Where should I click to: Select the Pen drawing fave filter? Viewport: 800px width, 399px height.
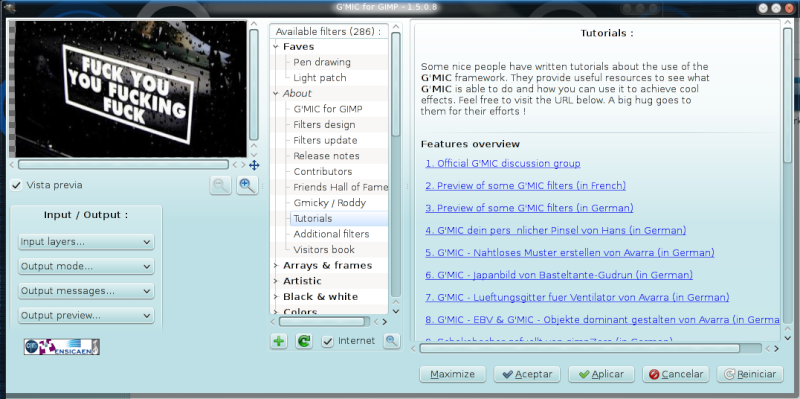(x=321, y=62)
